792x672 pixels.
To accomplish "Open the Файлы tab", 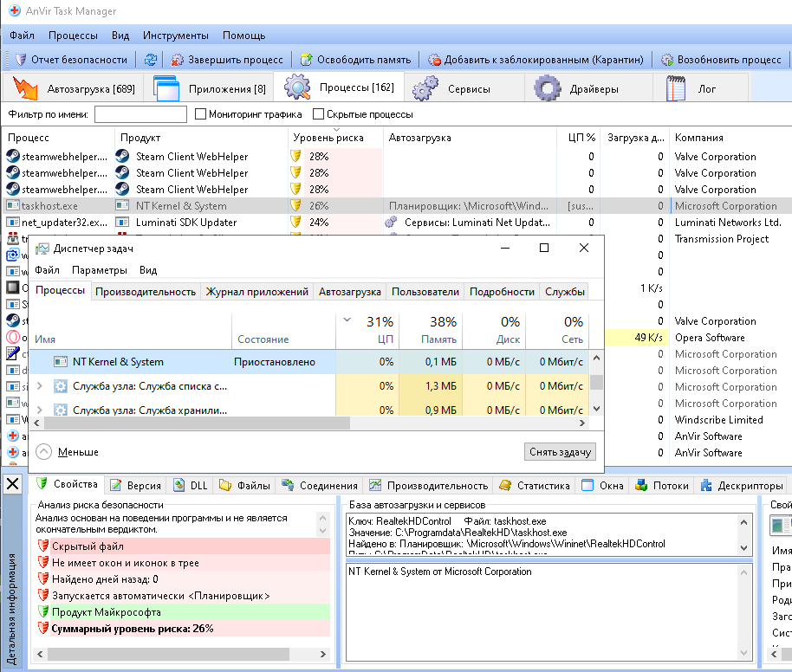I will click(x=245, y=485).
